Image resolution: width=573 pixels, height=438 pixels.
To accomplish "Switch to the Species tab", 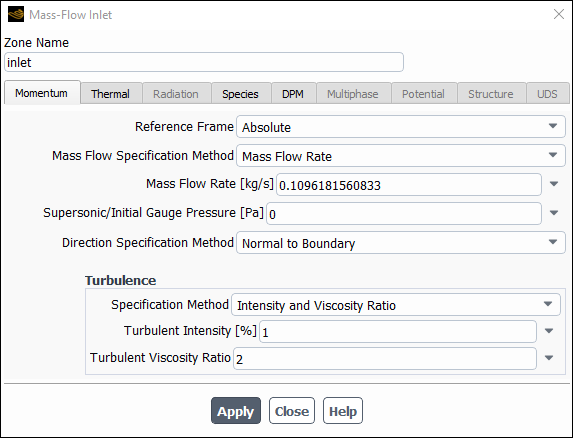I will [240, 94].
